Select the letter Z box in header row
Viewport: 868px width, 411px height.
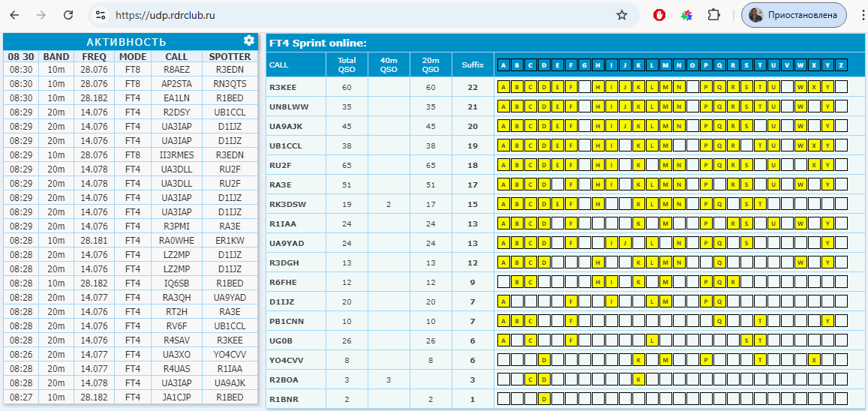(x=841, y=65)
